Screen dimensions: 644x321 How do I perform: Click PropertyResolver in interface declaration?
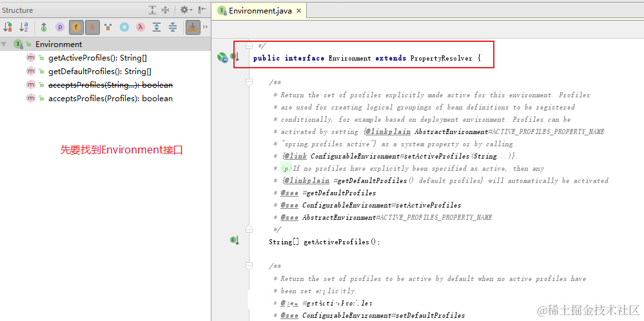point(441,58)
